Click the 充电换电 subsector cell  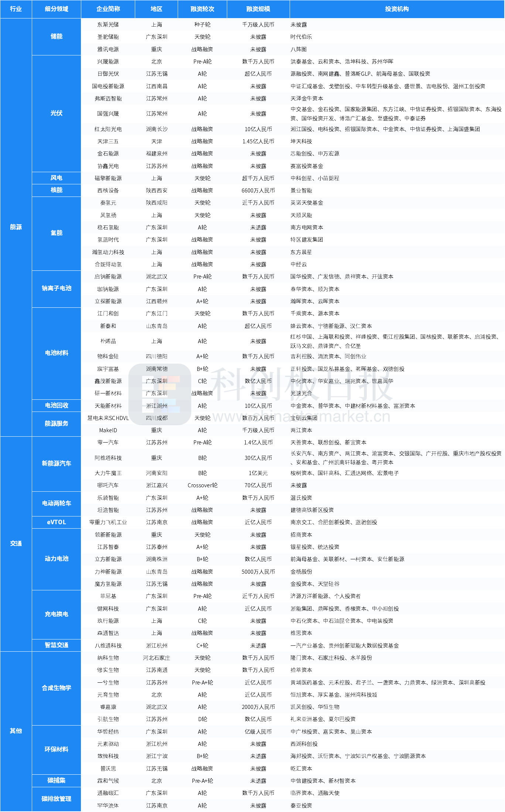coord(57,614)
